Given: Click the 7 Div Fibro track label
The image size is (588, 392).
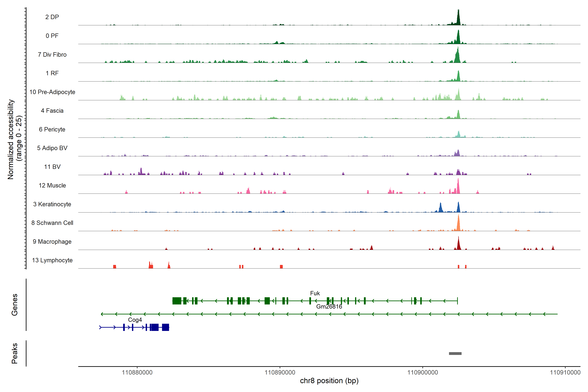Looking at the screenshot, I should (x=52, y=55).
